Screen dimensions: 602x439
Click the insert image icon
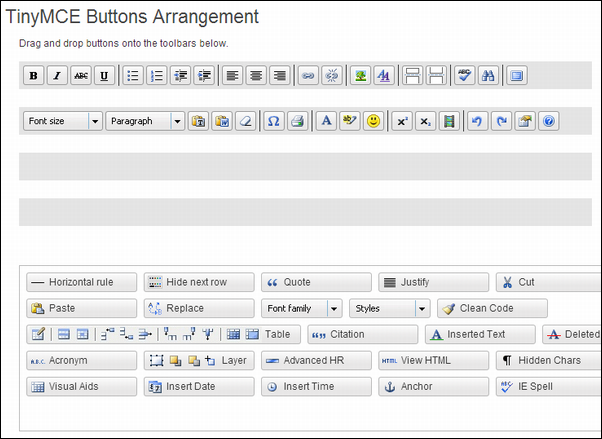click(x=360, y=75)
